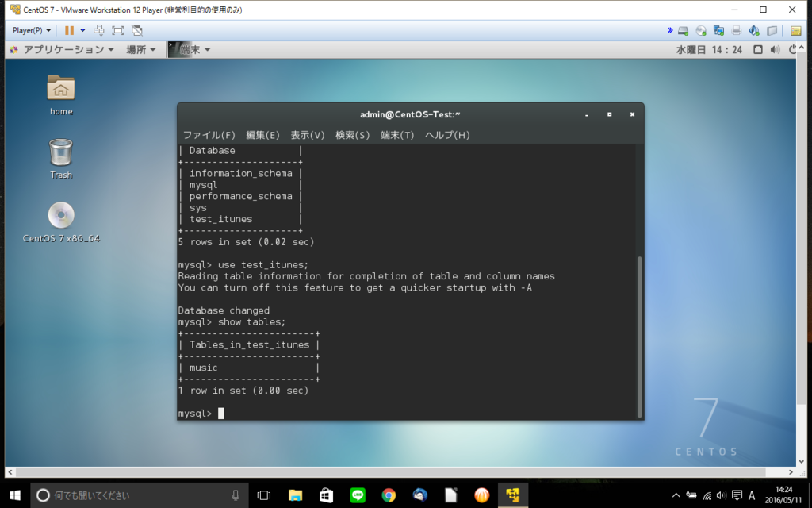
Task: Click the Cortana microphone icon
Action: tap(236, 495)
